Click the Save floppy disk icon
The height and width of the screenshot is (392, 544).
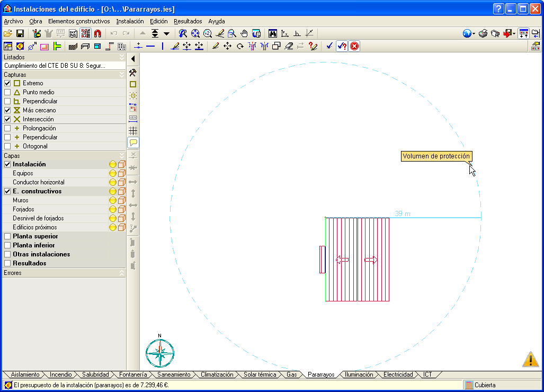20,33
